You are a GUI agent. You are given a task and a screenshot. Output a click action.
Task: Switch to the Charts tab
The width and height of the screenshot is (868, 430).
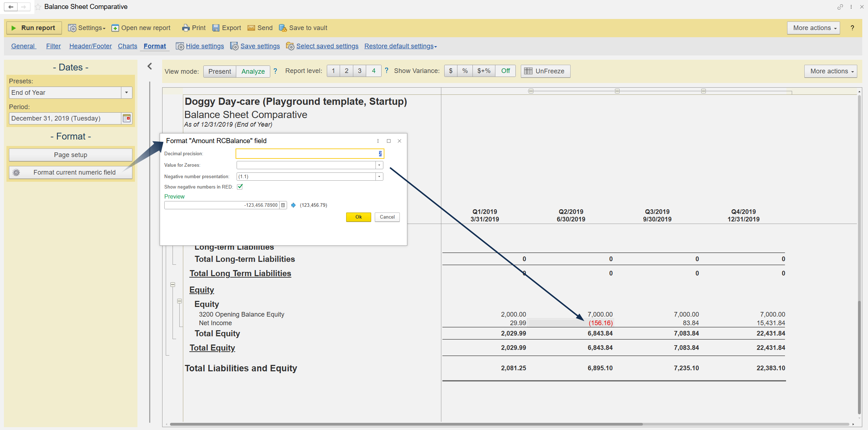pos(127,46)
